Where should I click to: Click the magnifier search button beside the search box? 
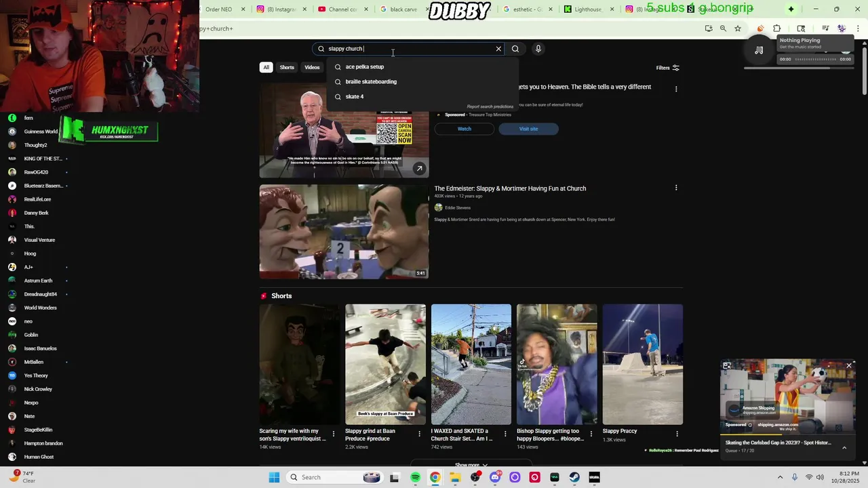pyautogui.click(x=515, y=49)
